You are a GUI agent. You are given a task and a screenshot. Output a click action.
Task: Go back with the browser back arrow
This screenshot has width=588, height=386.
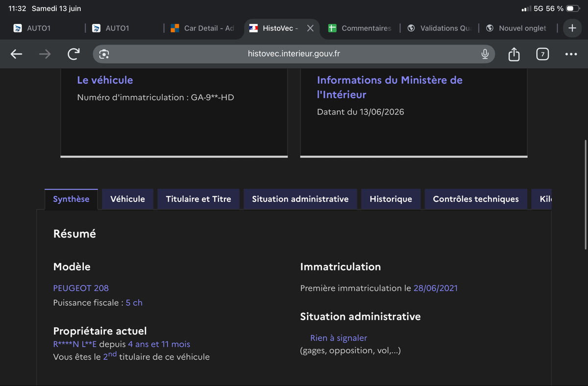[x=17, y=54]
